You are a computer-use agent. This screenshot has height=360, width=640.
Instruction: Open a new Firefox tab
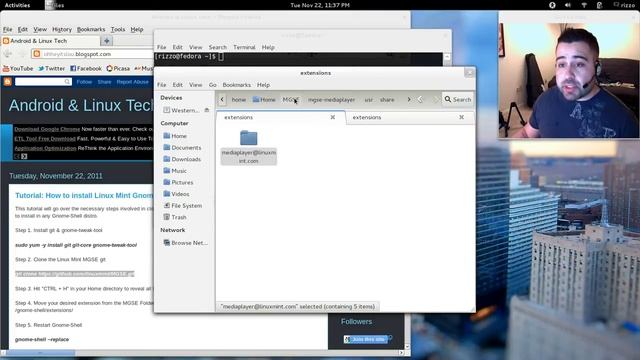point(107,41)
